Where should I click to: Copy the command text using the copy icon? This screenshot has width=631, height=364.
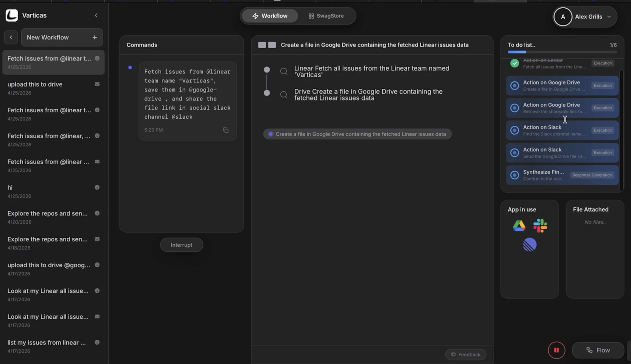226,130
